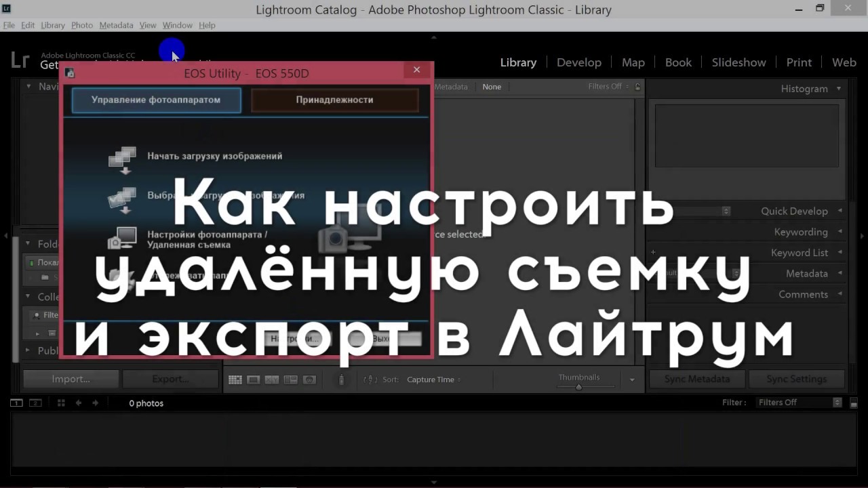Expand the Keyword List panel
868x488 pixels.
840,252
